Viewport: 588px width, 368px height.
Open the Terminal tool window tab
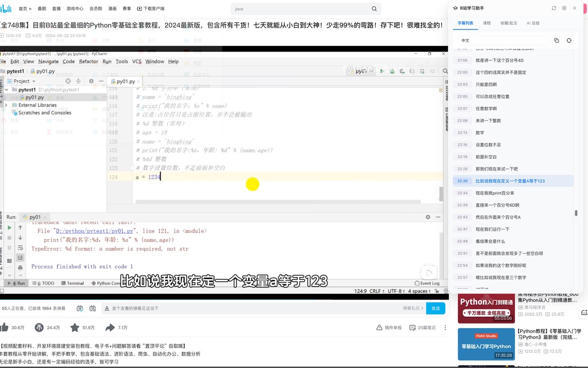[x=72, y=283]
